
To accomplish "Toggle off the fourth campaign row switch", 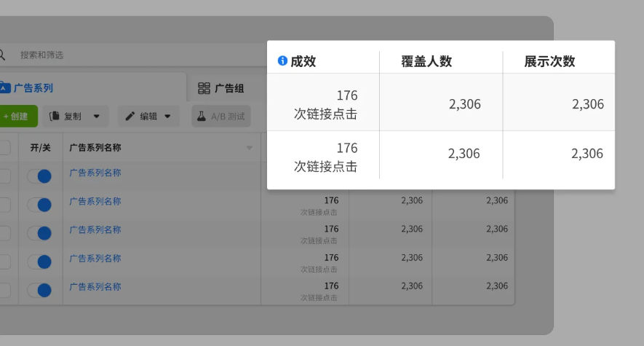I will [x=39, y=262].
